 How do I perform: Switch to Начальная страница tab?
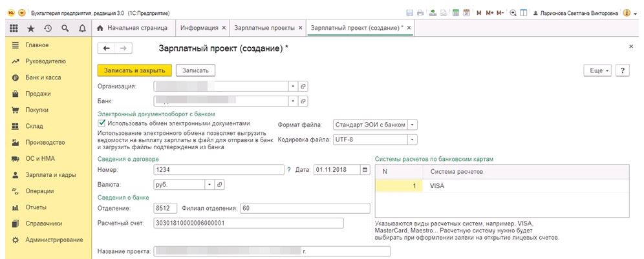(133, 28)
